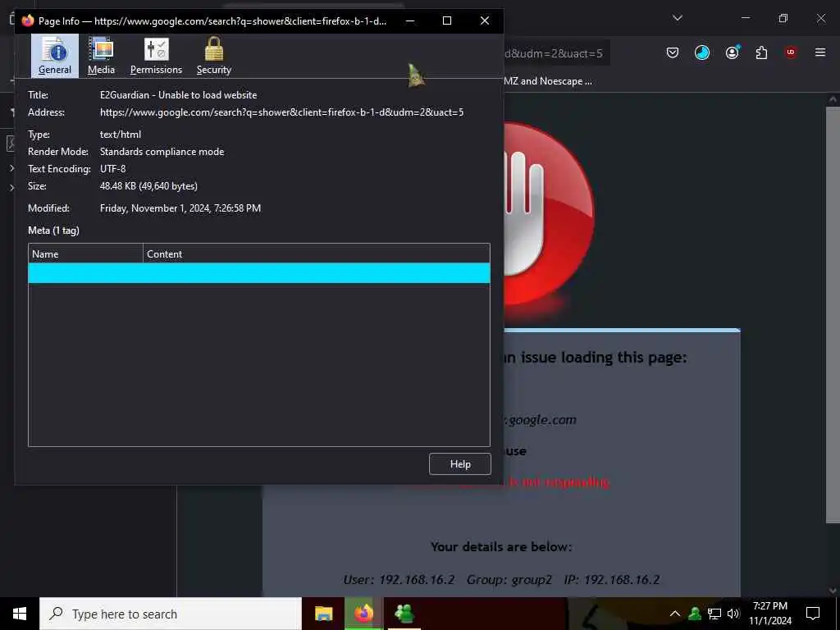Select the 'UTF-8' text encoding value

112,169
